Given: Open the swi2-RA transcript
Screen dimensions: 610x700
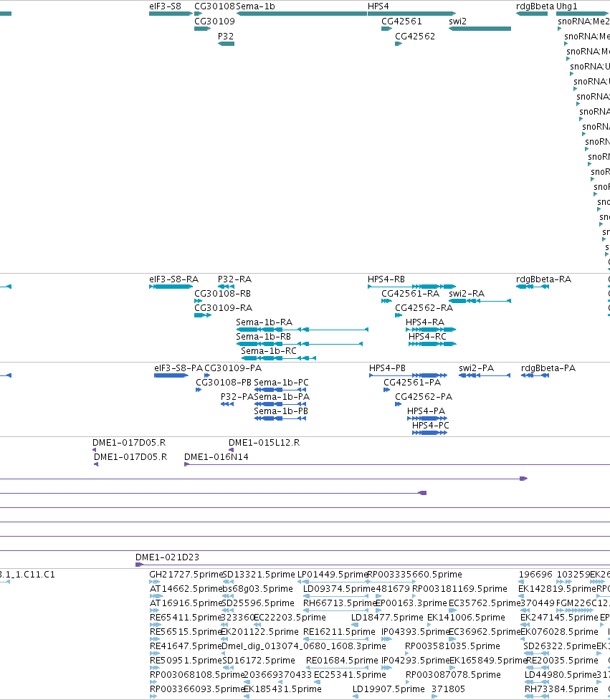Looking at the screenshot, I should click(x=480, y=301).
